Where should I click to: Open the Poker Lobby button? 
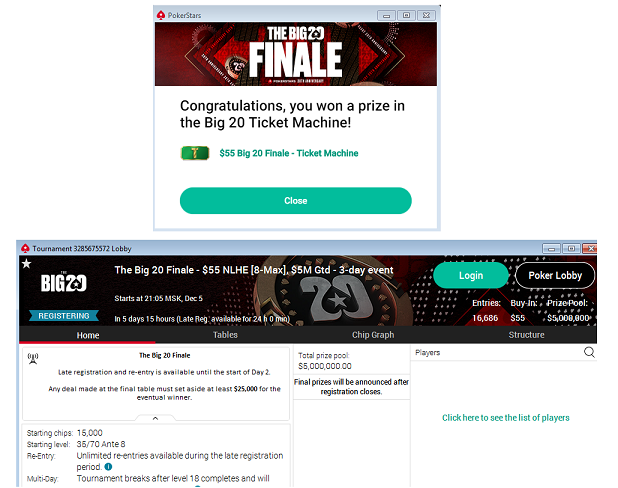(x=555, y=275)
